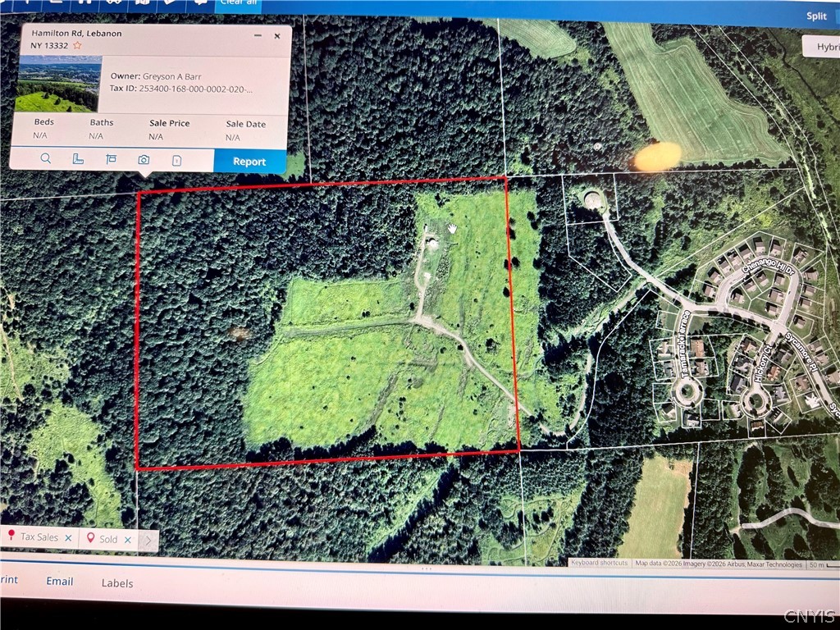Click the magnifier icon in the property popup
This screenshot has width=840, height=630.
coord(46,158)
